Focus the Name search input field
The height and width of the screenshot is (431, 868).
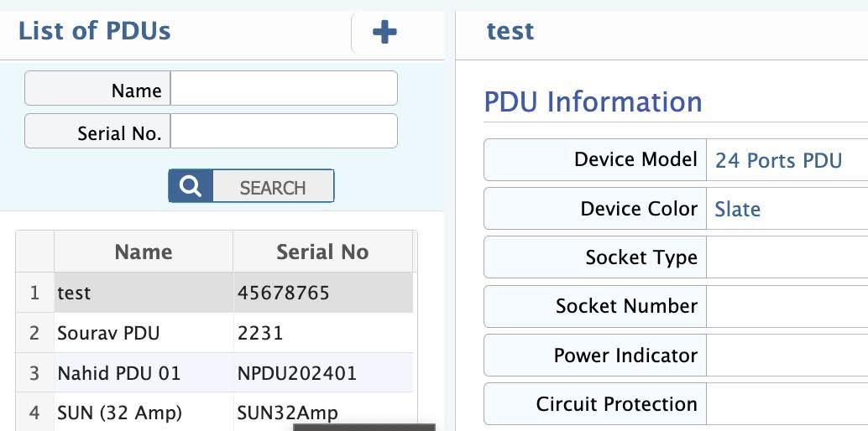click(x=284, y=89)
